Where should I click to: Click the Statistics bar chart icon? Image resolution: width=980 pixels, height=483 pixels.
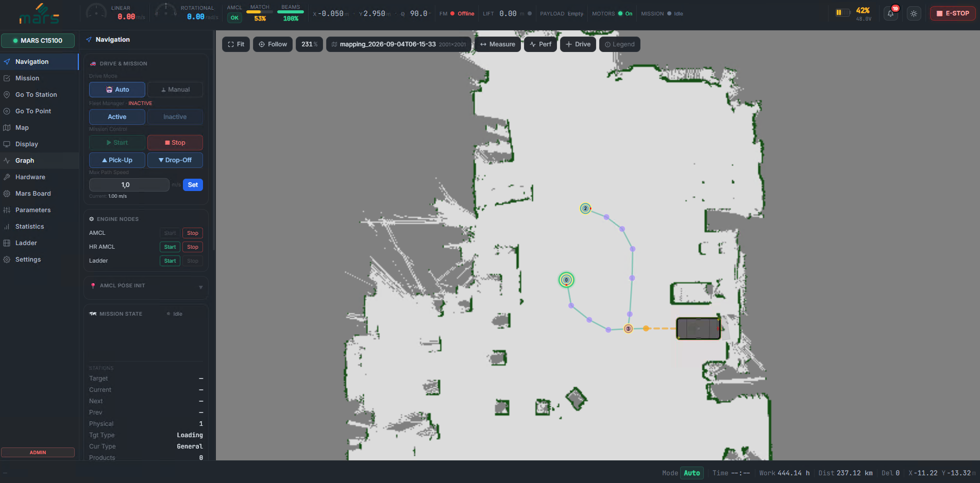[x=7, y=227]
